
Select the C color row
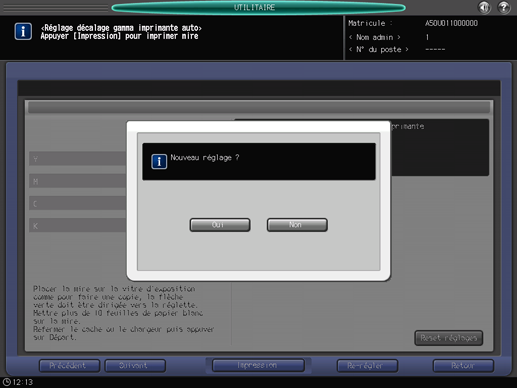[x=78, y=203]
